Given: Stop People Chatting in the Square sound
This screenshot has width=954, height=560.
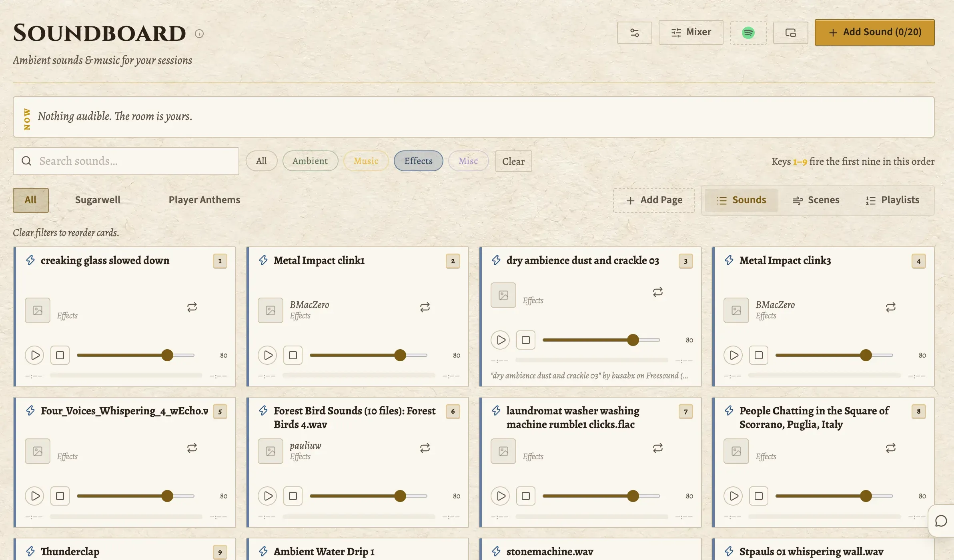Looking at the screenshot, I should tap(759, 496).
